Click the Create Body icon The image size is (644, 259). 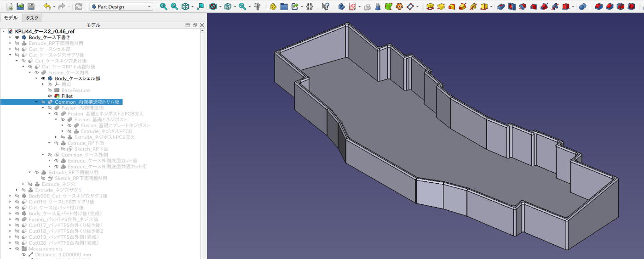tap(341, 6)
